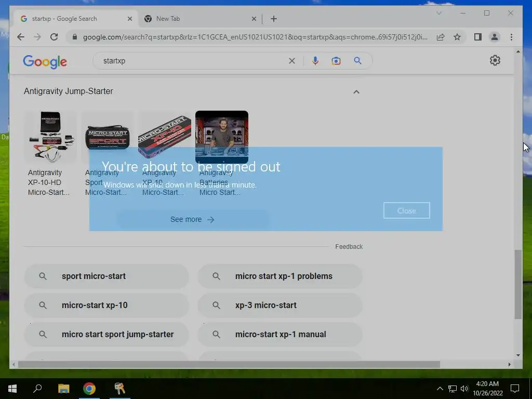Submit search with the magnifier icon
Image resolution: width=532 pixels, height=399 pixels.
[x=357, y=61]
